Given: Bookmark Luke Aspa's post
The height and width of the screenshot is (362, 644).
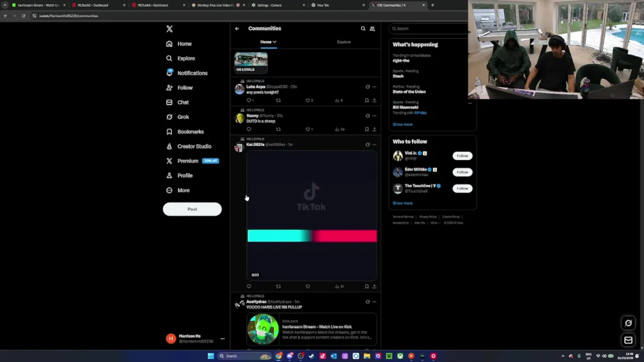Looking at the screenshot, I should (367, 100).
